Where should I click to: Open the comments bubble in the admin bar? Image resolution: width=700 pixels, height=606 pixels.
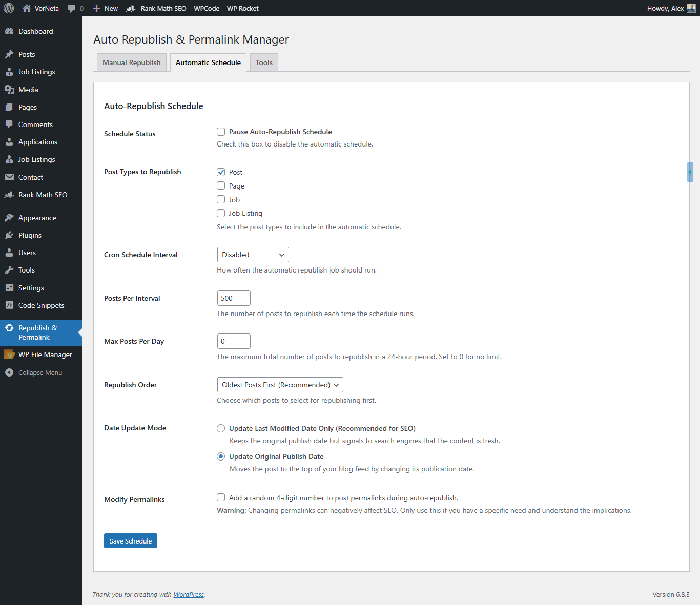(x=72, y=8)
